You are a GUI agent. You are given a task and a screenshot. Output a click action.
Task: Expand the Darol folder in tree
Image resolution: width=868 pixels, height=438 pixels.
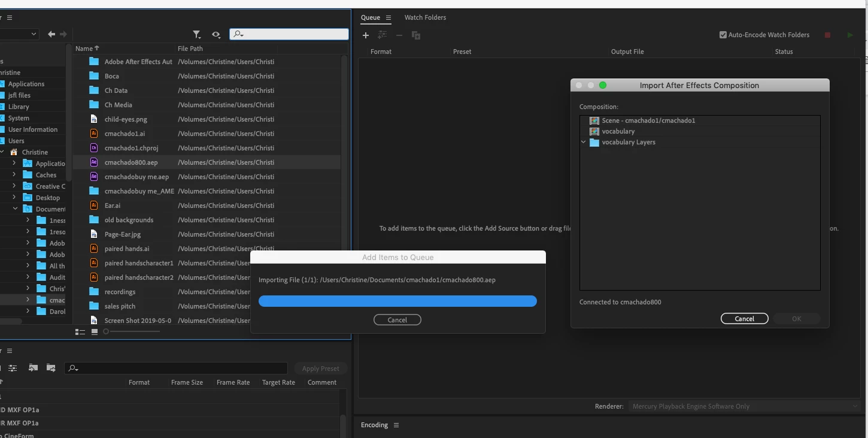coord(28,312)
